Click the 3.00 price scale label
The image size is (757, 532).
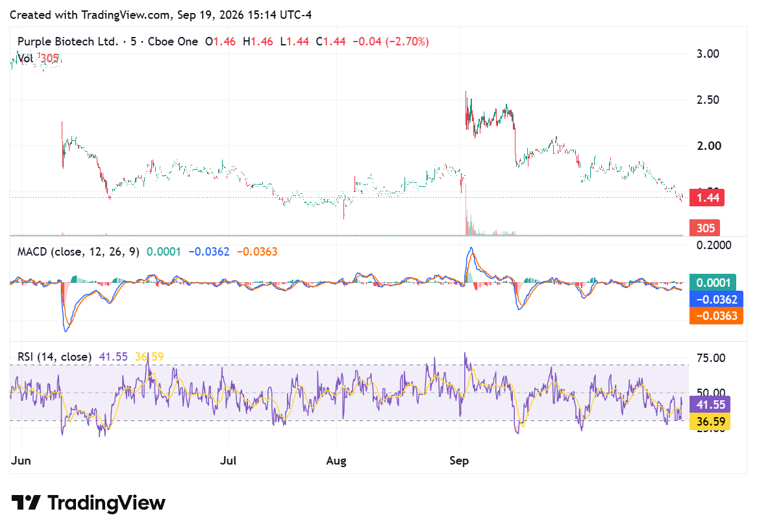click(708, 54)
